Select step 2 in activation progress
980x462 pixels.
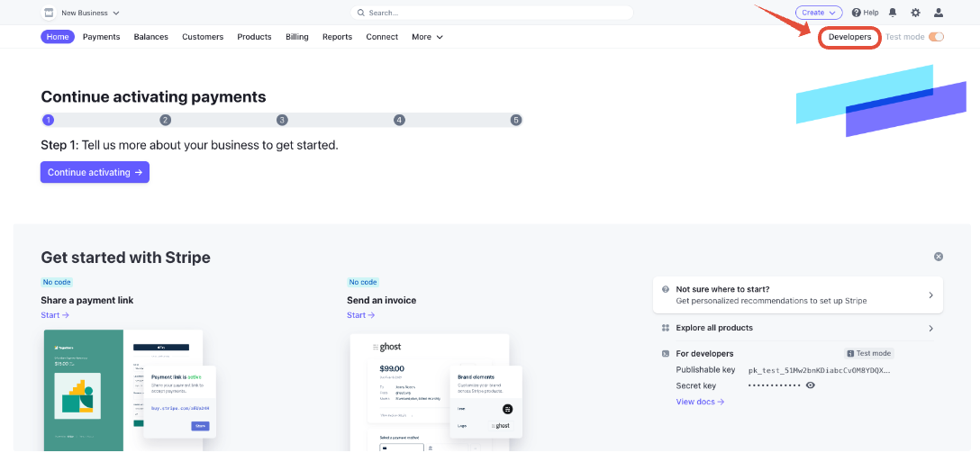tap(165, 120)
